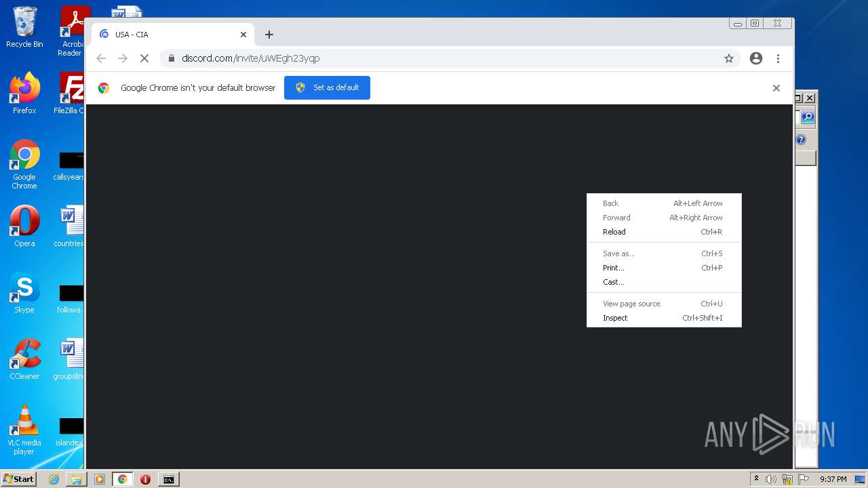This screenshot has width=868, height=488.
Task: Close the USA - CIA tab
Action: point(243,35)
